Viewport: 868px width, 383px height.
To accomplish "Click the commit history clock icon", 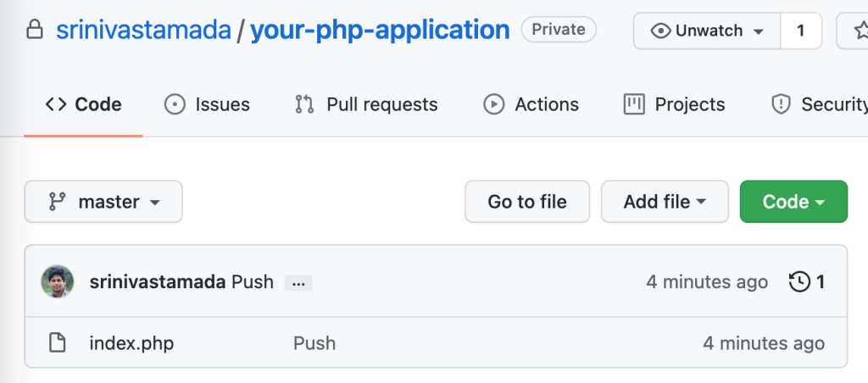I will coord(799,281).
